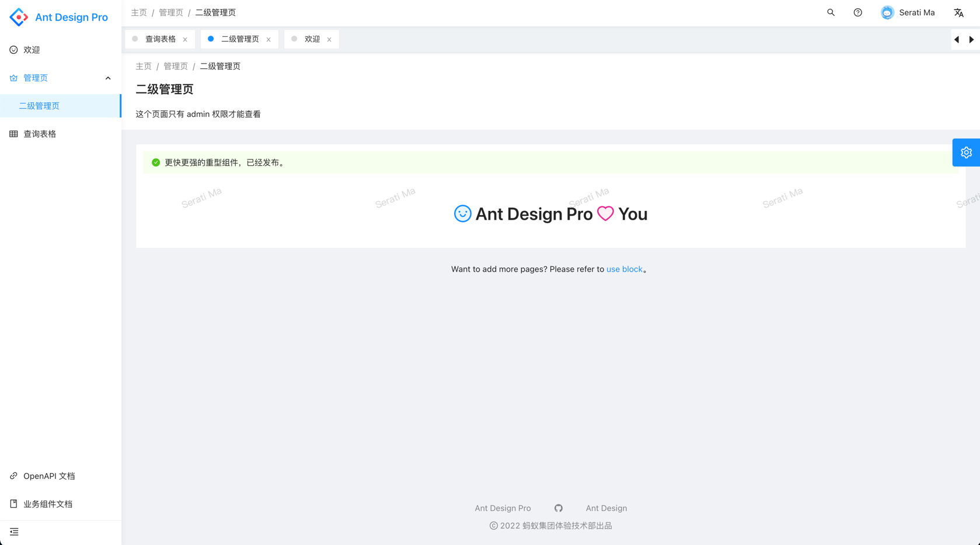
Task: Close the 查询表格 tab
Action: (x=185, y=40)
